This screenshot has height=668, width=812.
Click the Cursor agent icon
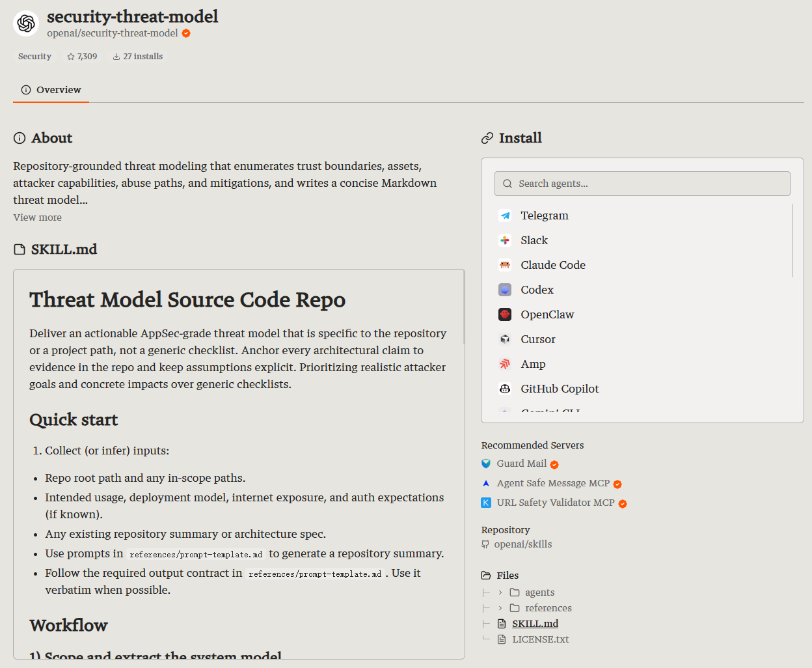[505, 339]
